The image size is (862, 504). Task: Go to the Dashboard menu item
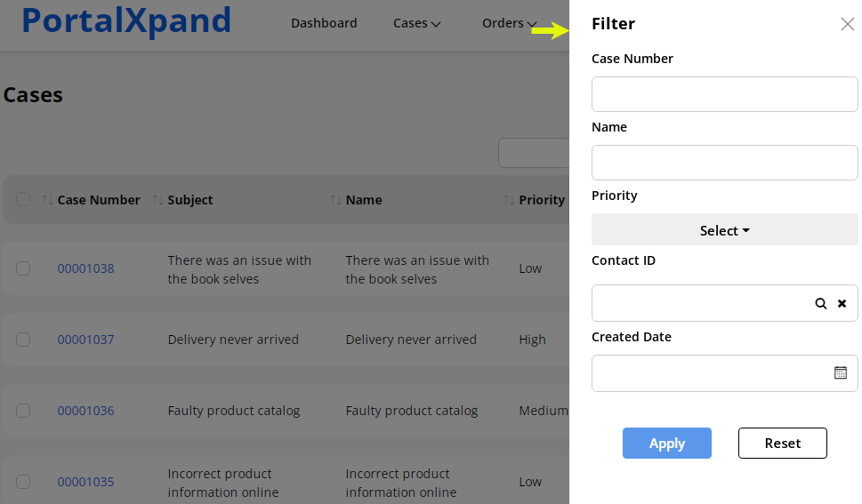pos(324,23)
